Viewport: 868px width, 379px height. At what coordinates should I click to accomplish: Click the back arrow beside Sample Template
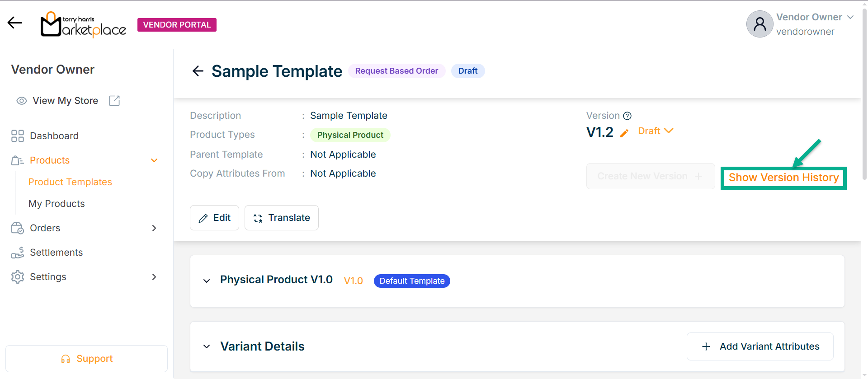click(198, 71)
